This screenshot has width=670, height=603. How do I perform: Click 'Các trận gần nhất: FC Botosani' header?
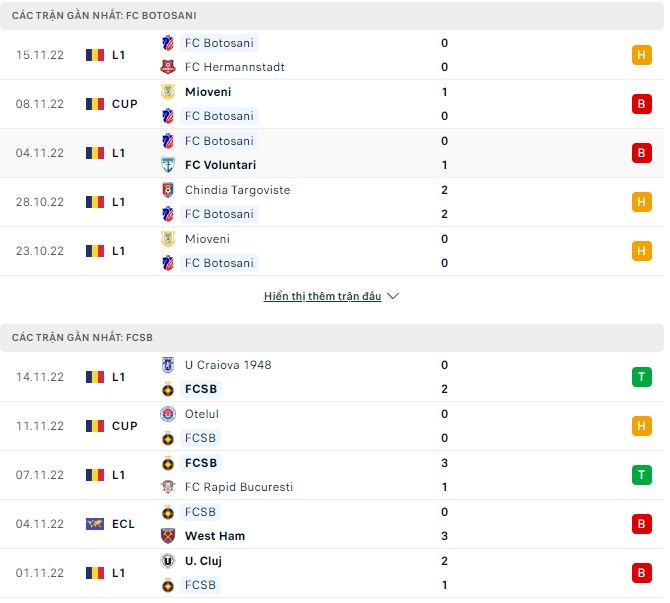(x=104, y=16)
